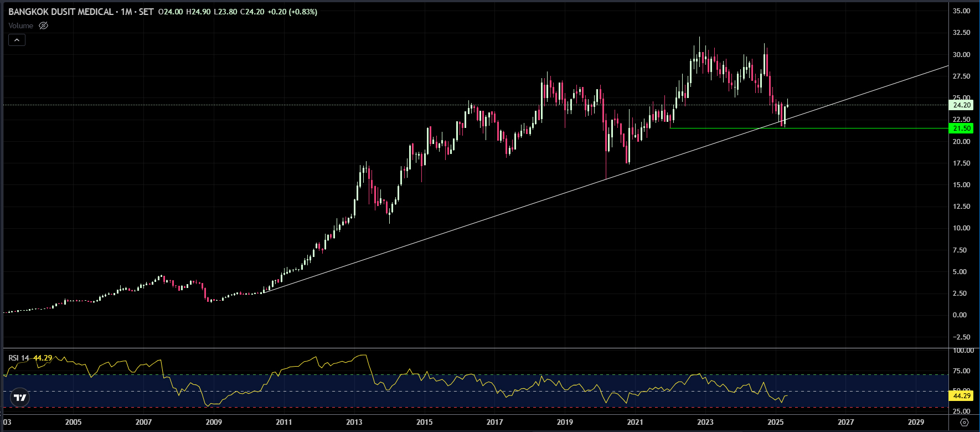Click the low value L23.80 in legend
This screenshot has height=432, width=980.
click(x=225, y=12)
